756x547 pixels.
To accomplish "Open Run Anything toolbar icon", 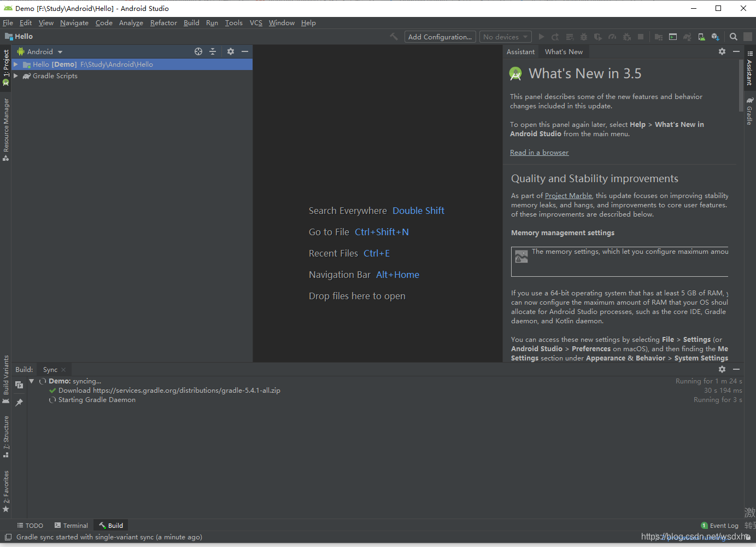I will pyautogui.click(x=673, y=37).
